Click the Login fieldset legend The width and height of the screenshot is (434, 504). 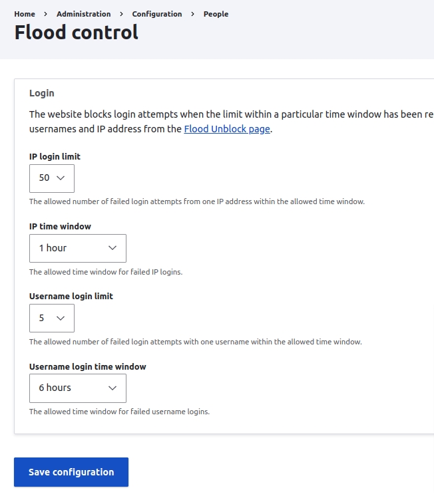42,93
